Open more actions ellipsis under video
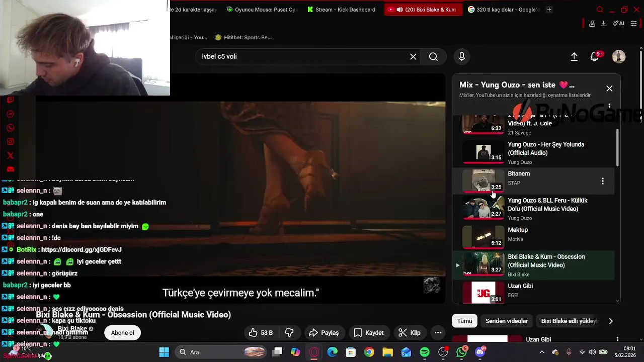Screen dimensions: 644x362 [x=438, y=333]
